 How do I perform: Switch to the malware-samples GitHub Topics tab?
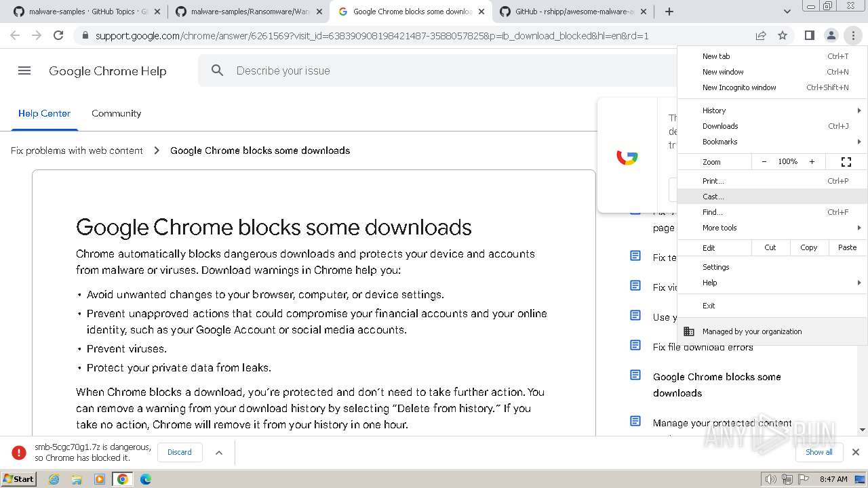tap(87, 12)
